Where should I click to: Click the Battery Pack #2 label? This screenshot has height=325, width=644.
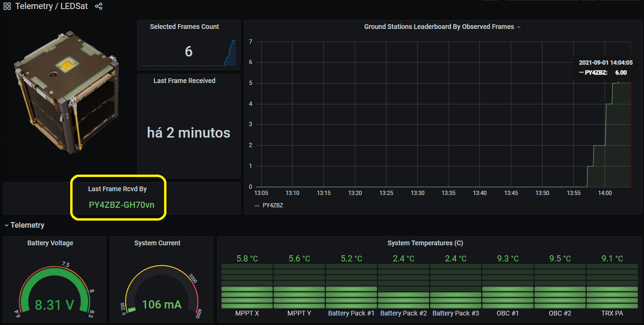coord(404,314)
